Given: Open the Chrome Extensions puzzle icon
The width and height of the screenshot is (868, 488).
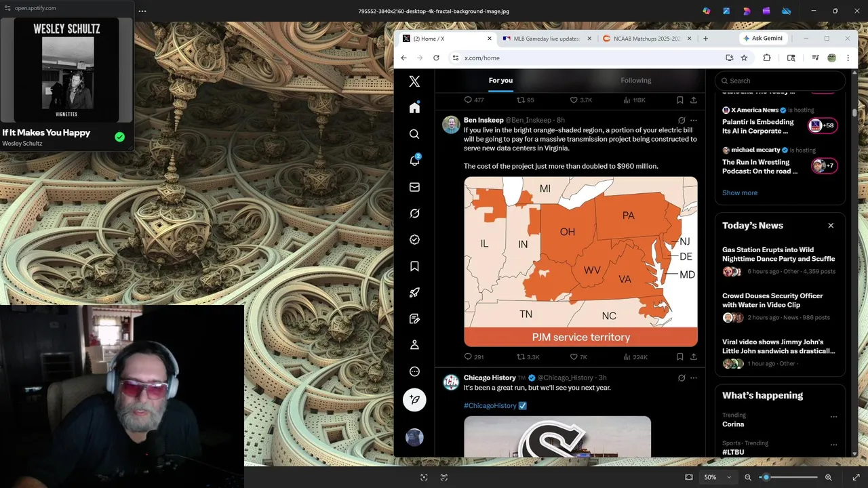Looking at the screenshot, I should [x=767, y=58].
